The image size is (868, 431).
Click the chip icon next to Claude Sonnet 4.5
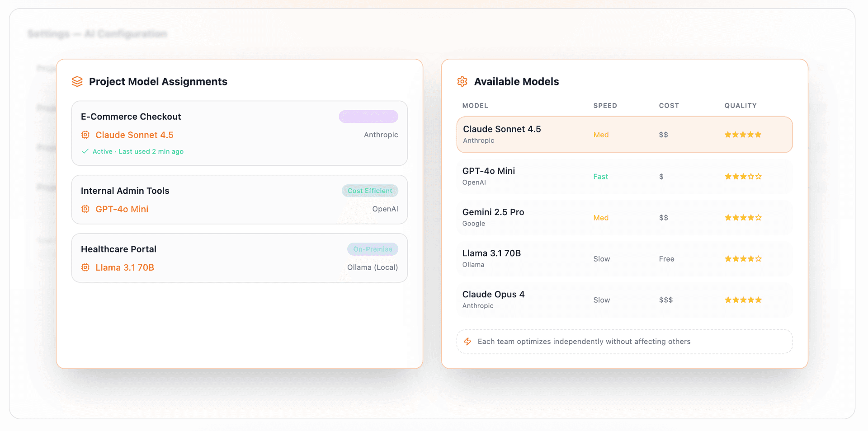click(x=85, y=135)
